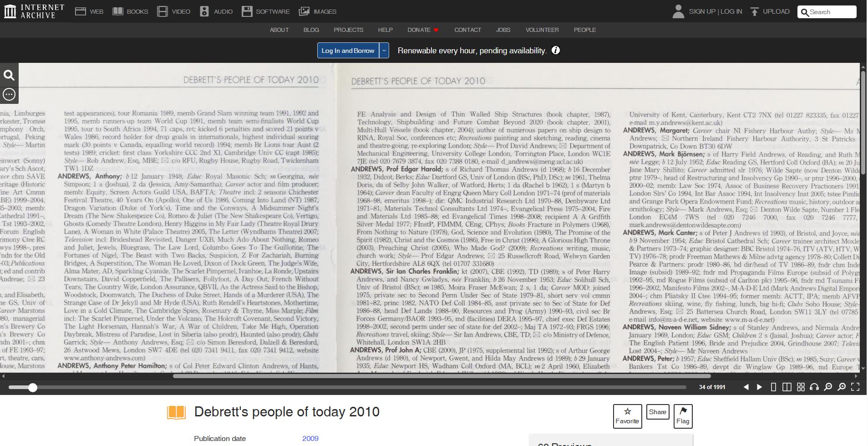The width and height of the screenshot is (868, 446).
Task: Open the user avatar icon
Action: tap(678, 11)
